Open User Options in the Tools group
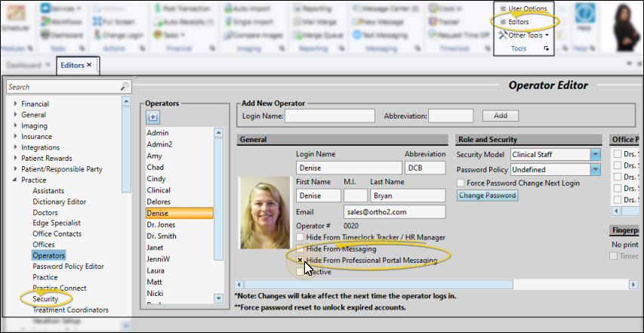This screenshot has height=333, width=644. [523, 8]
